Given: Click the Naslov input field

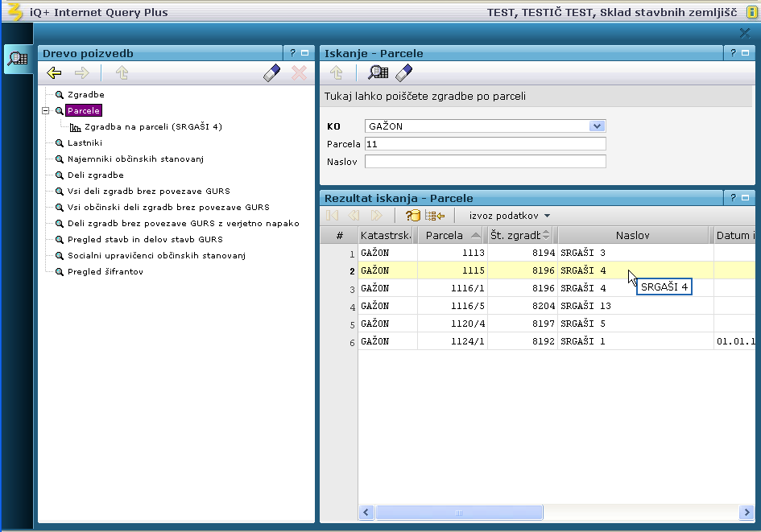Looking at the screenshot, I should 486,162.
